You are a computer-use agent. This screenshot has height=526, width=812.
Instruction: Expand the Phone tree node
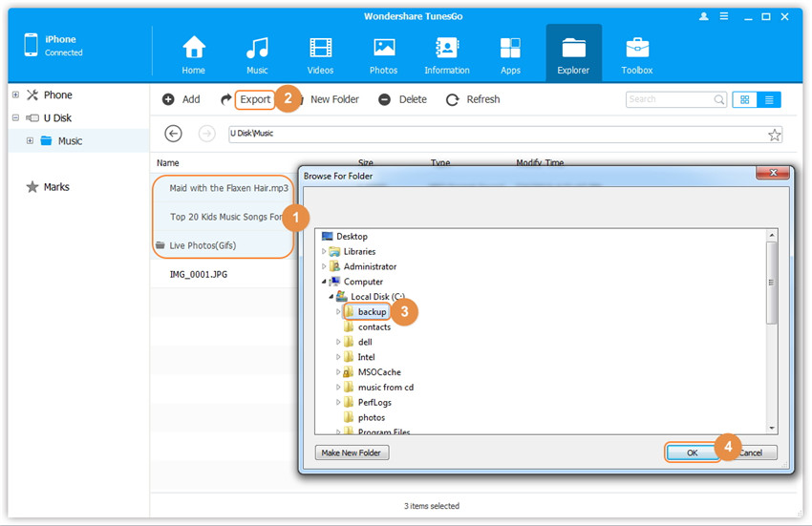pyautogui.click(x=15, y=95)
